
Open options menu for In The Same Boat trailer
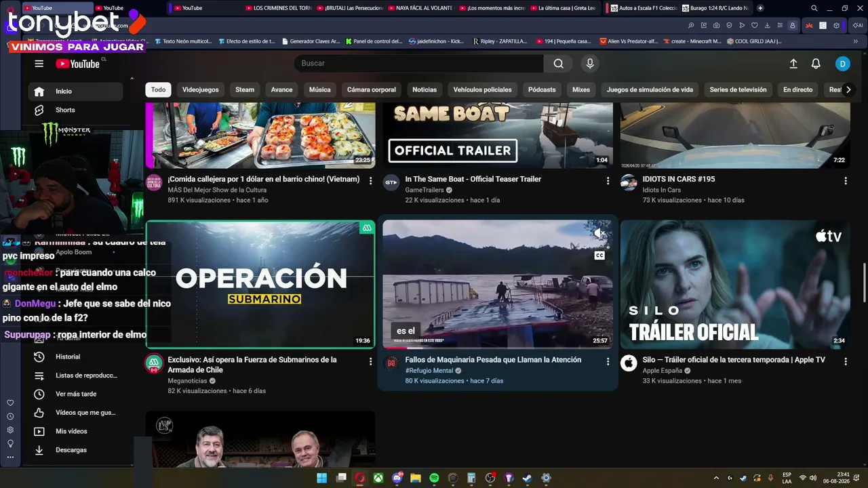tap(608, 181)
